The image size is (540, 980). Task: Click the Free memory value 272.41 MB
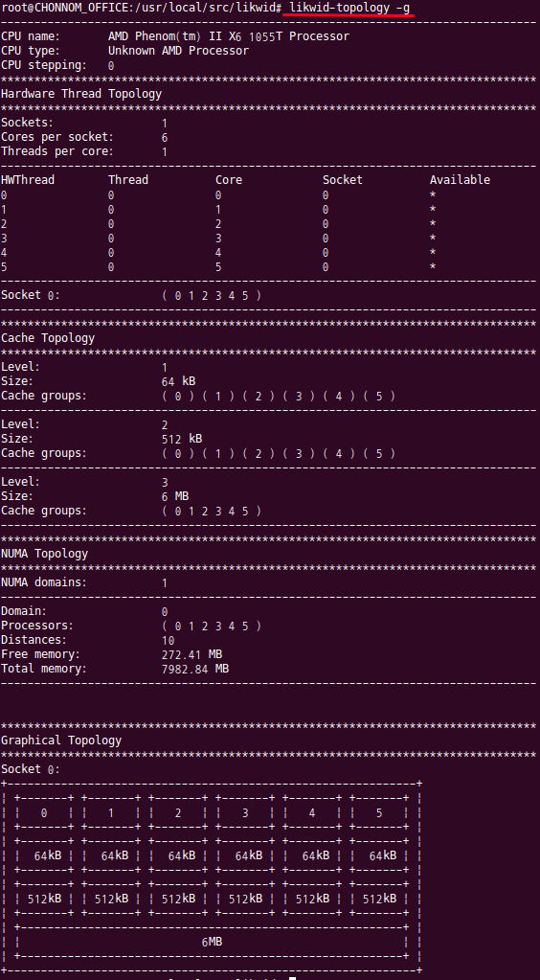coord(191,654)
